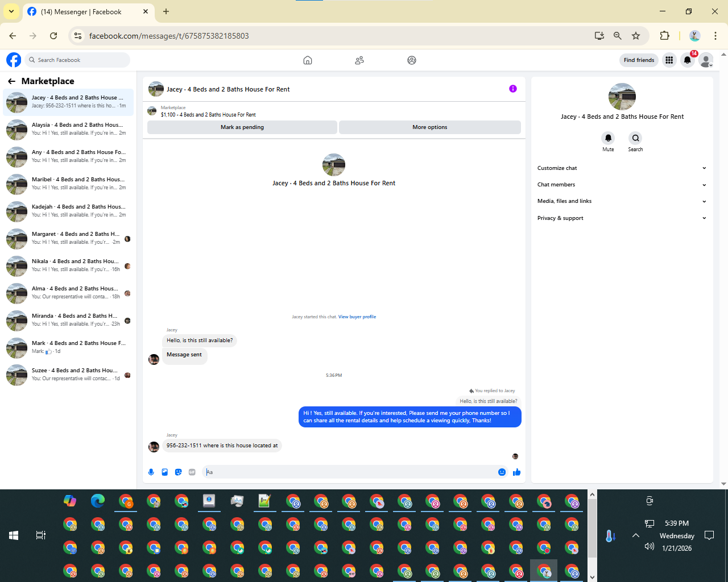Viewport: 728px width, 582px height.
Task: Open new browser tab
Action: (166, 11)
